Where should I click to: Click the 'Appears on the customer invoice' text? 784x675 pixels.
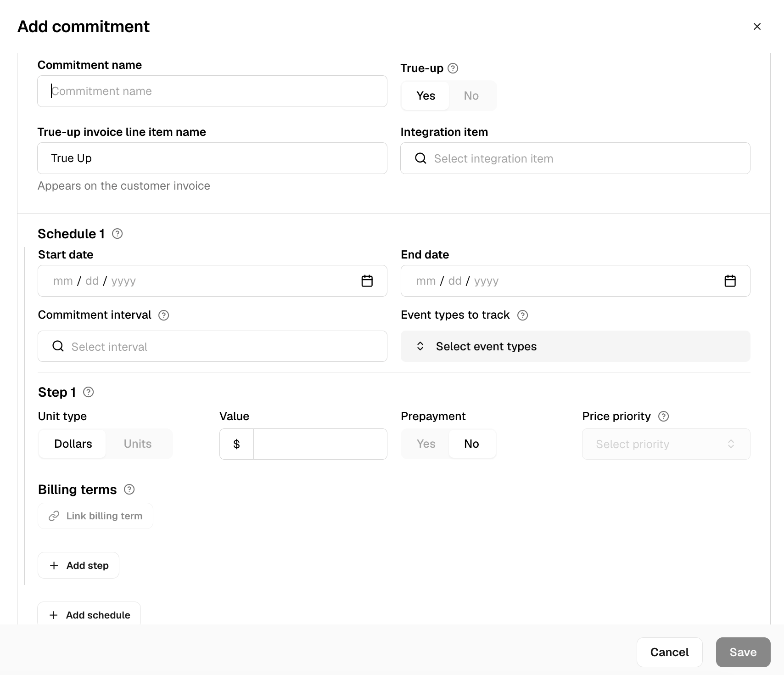click(124, 186)
